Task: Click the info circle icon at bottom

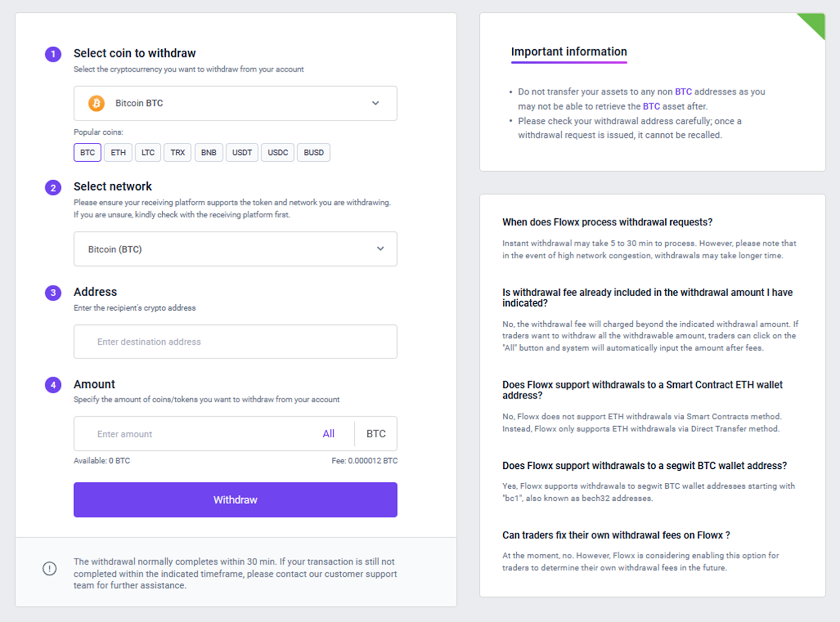Action: 49,568
